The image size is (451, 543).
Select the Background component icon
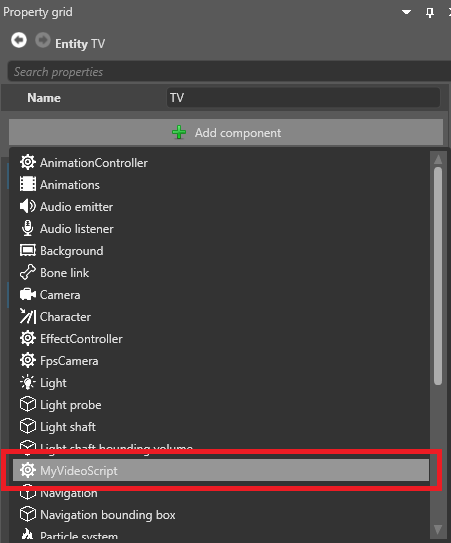[28, 250]
